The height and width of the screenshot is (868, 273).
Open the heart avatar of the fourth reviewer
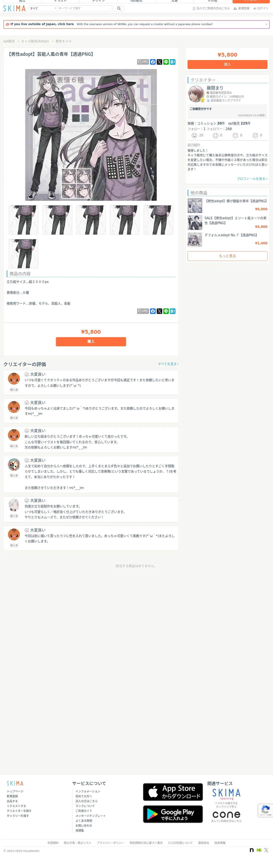pyautogui.click(x=14, y=465)
